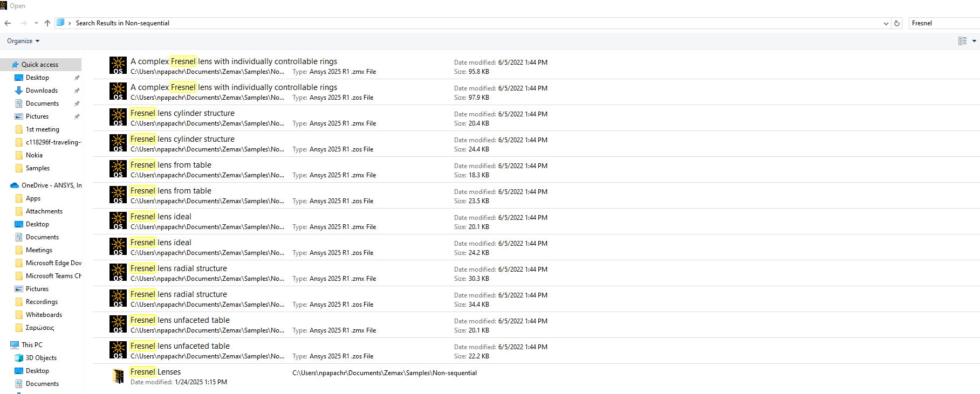Go back using the back arrow
This screenshot has width=980, height=394.
click(x=8, y=23)
